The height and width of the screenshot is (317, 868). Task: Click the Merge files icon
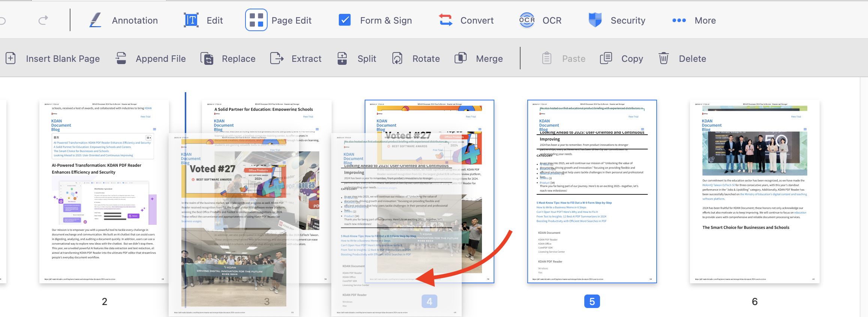click(461, 58)
